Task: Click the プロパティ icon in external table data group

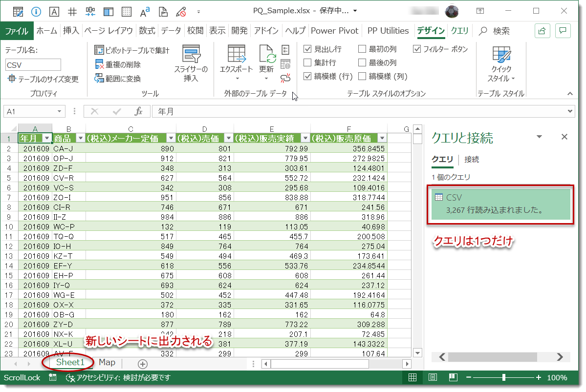Action: click(x=285, y=49)
